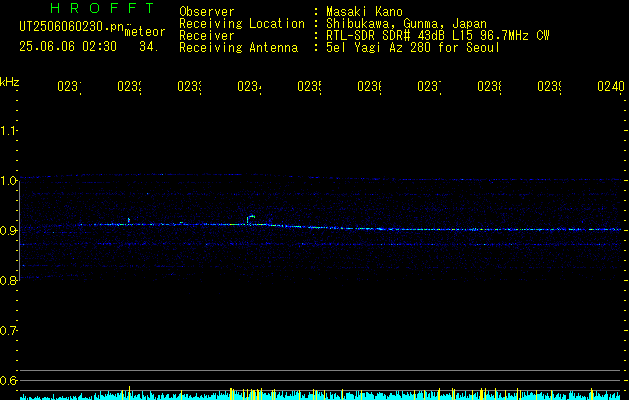Image resolution: width=629 pixels, height=400 pixels.
Task: Click the 0.6 kHz frequency axis label
Action: click(8, 380)
